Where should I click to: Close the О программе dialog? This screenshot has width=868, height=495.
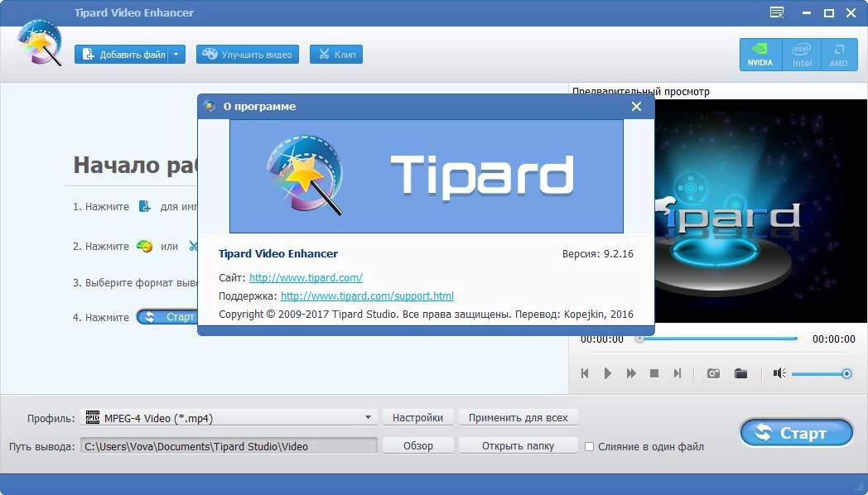637,107
